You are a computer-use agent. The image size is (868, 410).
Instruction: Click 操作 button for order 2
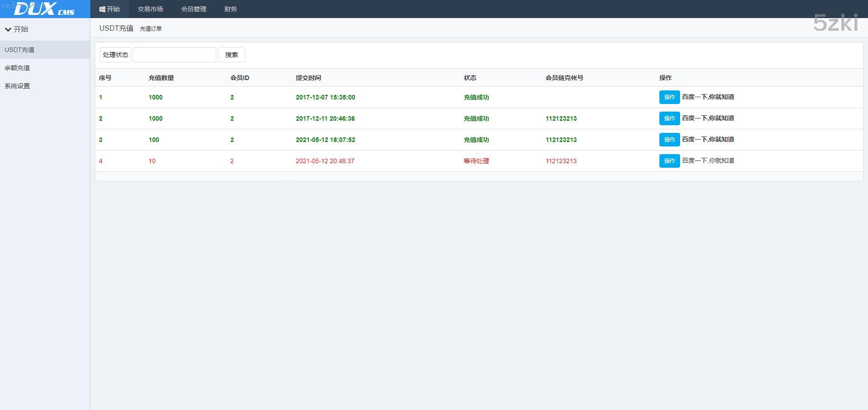(x=669, y=118)
